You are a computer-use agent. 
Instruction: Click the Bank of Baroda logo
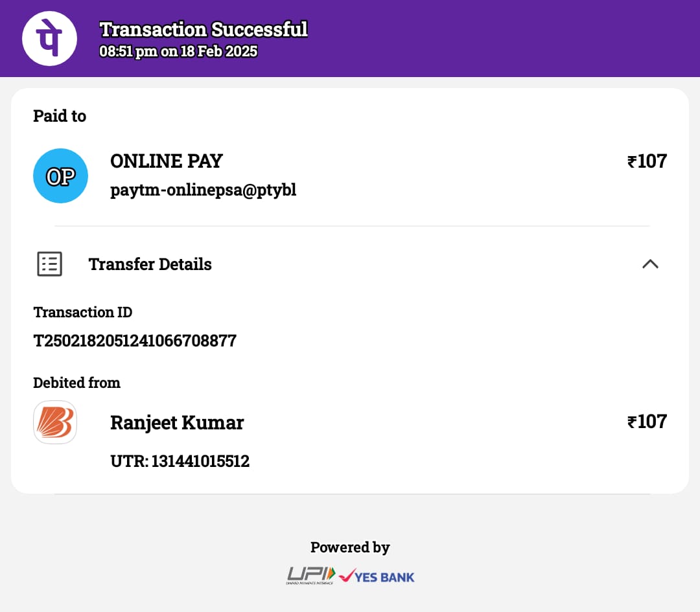[x=55, y=422]
